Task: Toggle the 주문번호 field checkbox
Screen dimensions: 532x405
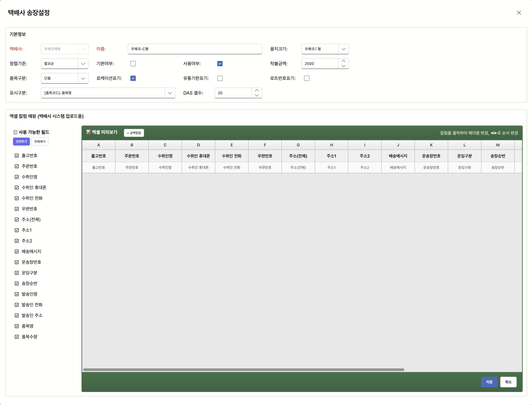Action: click(17, 166)
